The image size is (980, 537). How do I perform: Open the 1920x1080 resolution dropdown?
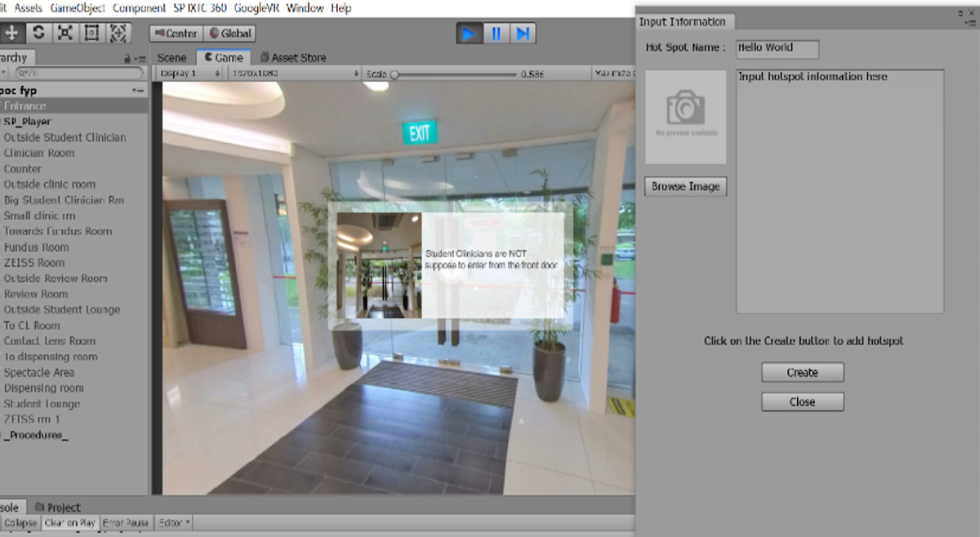pos(295,74)
